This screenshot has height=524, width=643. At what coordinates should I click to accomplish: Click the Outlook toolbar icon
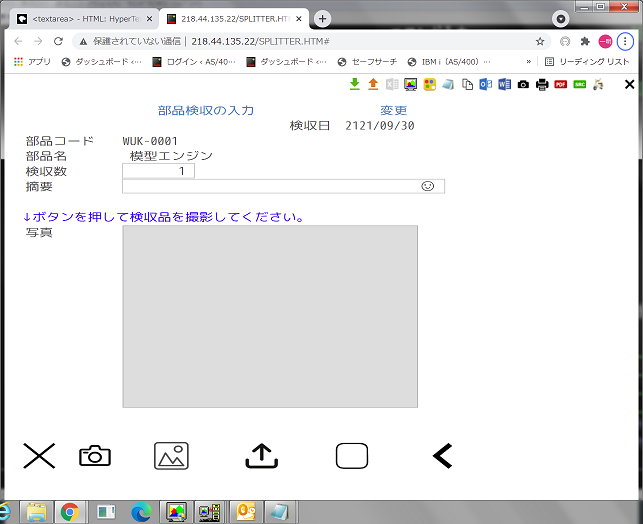point(486,85)
